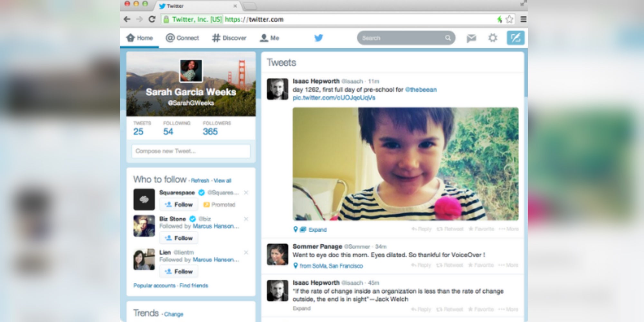644x322 pixels.
Task: Follow the Squarespace account
Action: pyautogui.click(x=179, y=204)
